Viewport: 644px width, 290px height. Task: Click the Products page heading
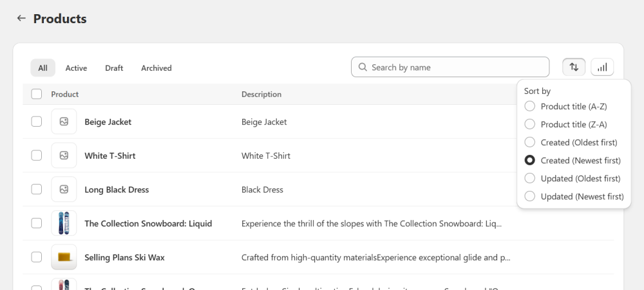pyautogui.click(x=60, y=19)
